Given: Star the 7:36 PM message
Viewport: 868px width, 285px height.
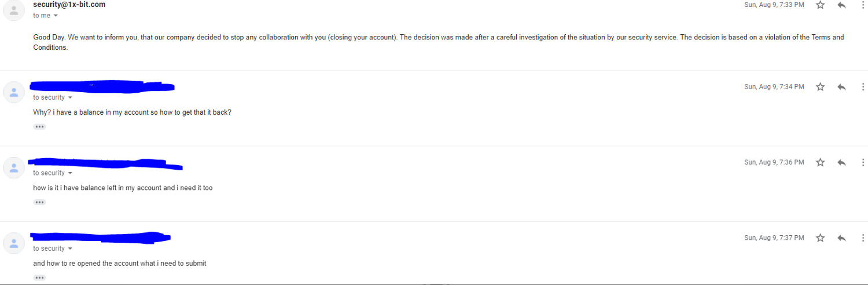Looking at the screenshot, I should tap(820, 163).
